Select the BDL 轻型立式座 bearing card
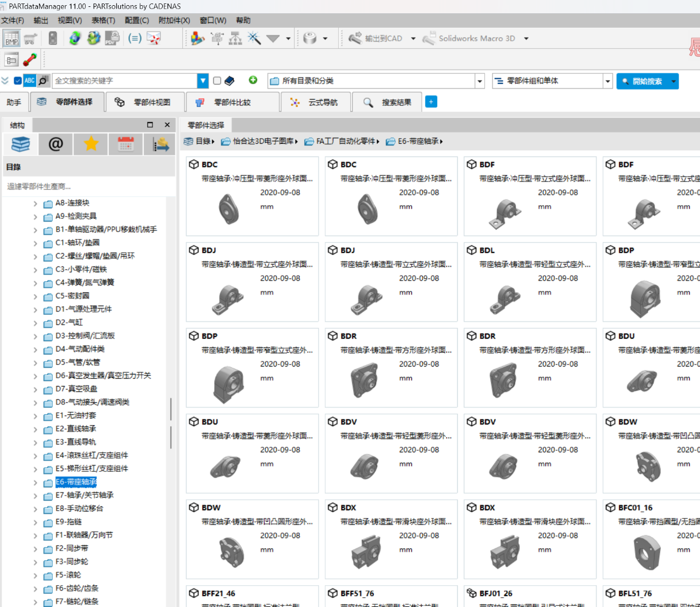The width and height of the screenshot is (700, 607). coord(530,281)
